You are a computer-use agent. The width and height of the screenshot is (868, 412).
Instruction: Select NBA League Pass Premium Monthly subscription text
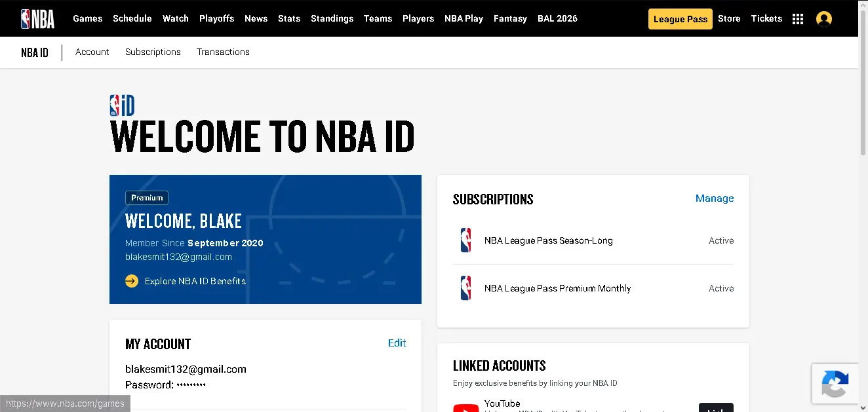point(558,288)
